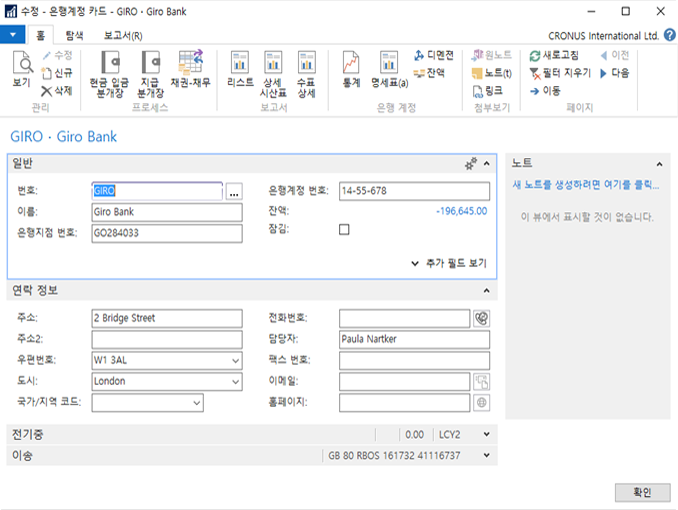
Task: Open 디멘젼 dimensions icon
Action: (x=419, y=55)
